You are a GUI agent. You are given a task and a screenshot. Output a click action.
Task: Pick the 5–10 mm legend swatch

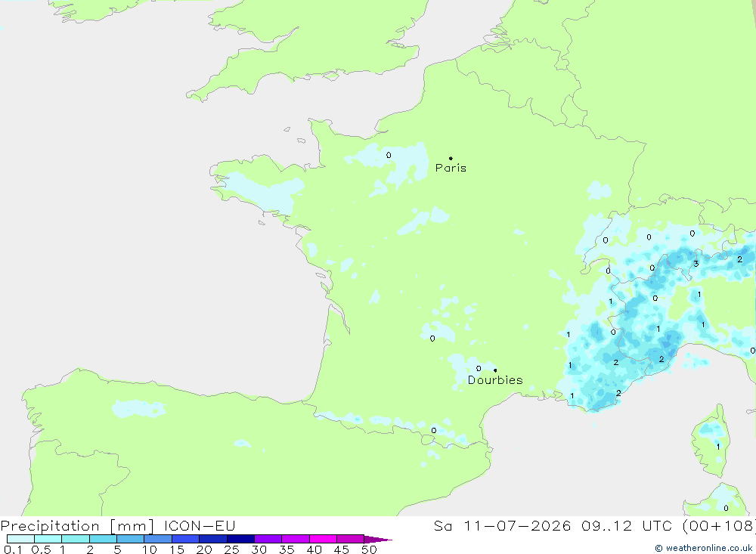click(x=130, y=539)
